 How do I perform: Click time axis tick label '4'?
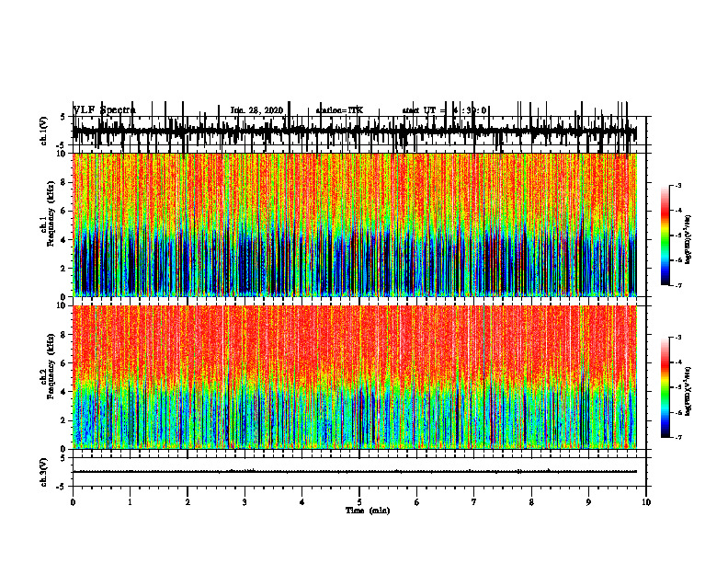(x=302, y=502)
